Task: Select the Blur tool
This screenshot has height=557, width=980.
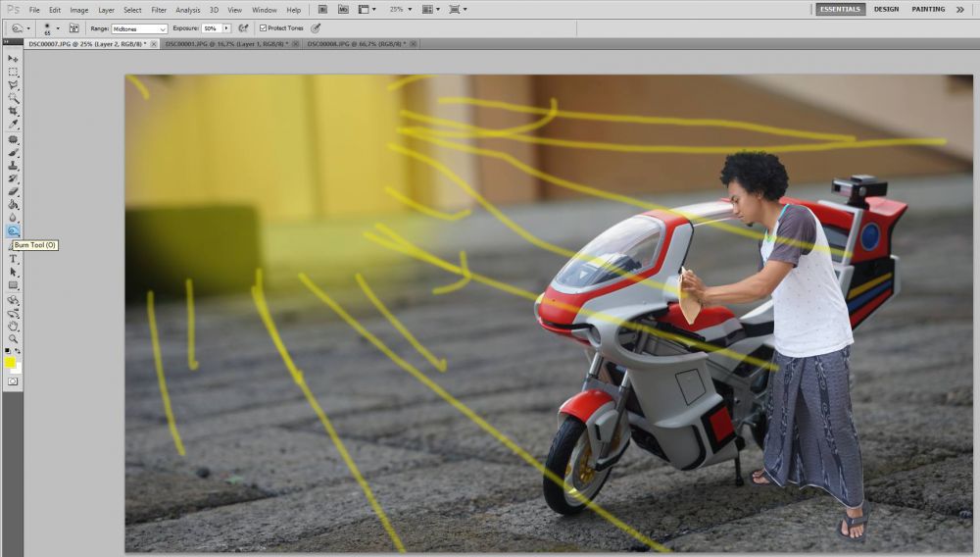Action: (13, 218)
